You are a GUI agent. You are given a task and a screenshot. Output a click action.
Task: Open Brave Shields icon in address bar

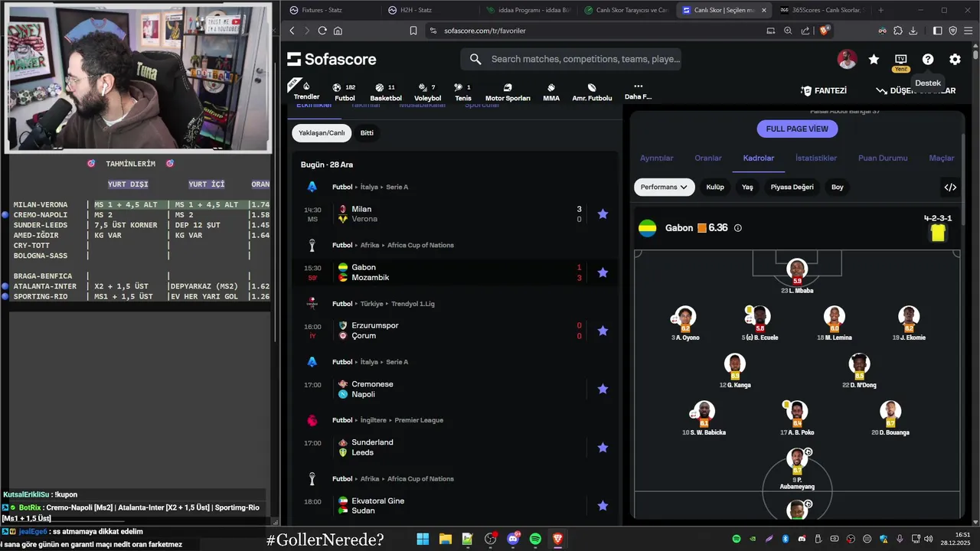(x=825, y=31)
